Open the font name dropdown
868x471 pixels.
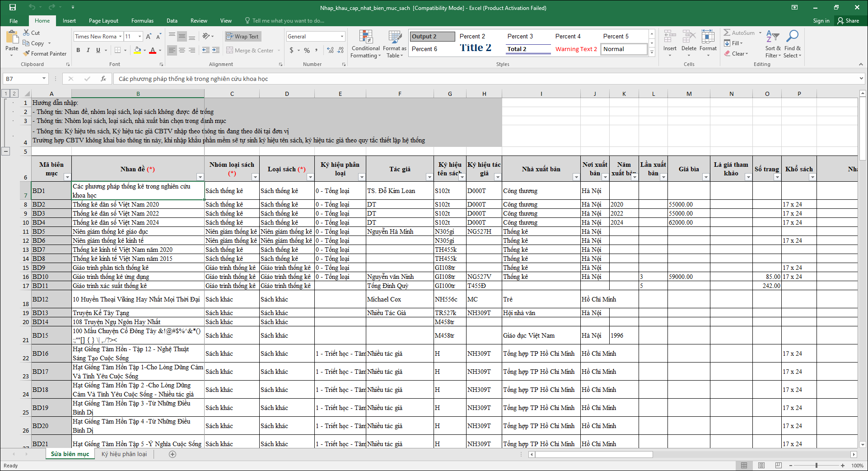[x=120, y=37]
